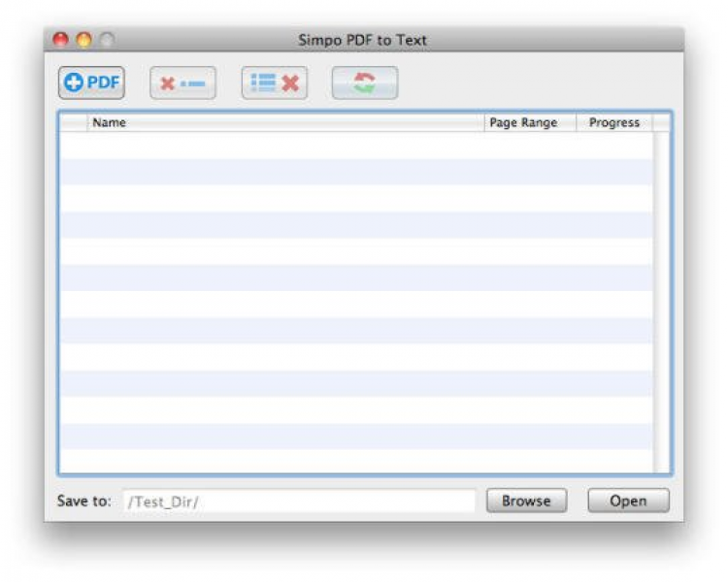Click the Page Range column header
This screenshot has width=728, height=582.
click(530, 122)
